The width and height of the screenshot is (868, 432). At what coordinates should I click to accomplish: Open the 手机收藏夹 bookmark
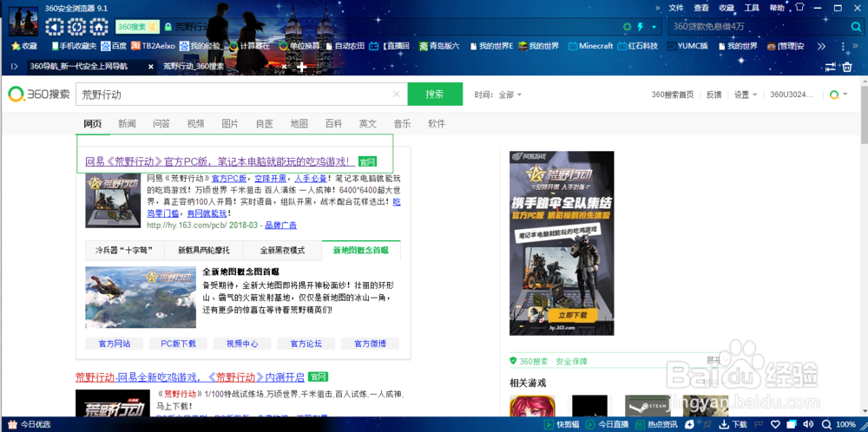74,46
